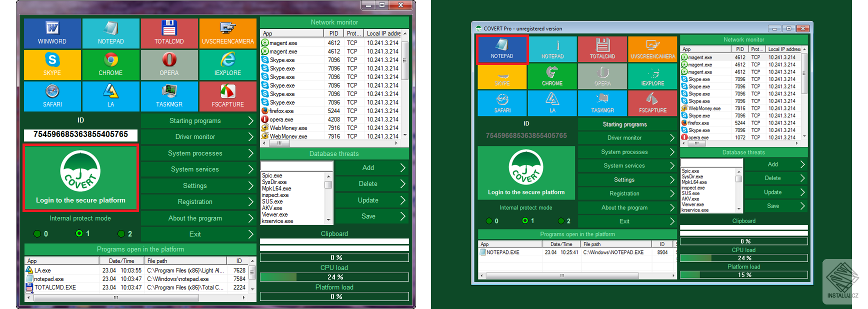The height and width of the screenshot is (309, 868).
Task: Click threat name input field in left window
Action: pyautogui.click(x=296, y=165)
